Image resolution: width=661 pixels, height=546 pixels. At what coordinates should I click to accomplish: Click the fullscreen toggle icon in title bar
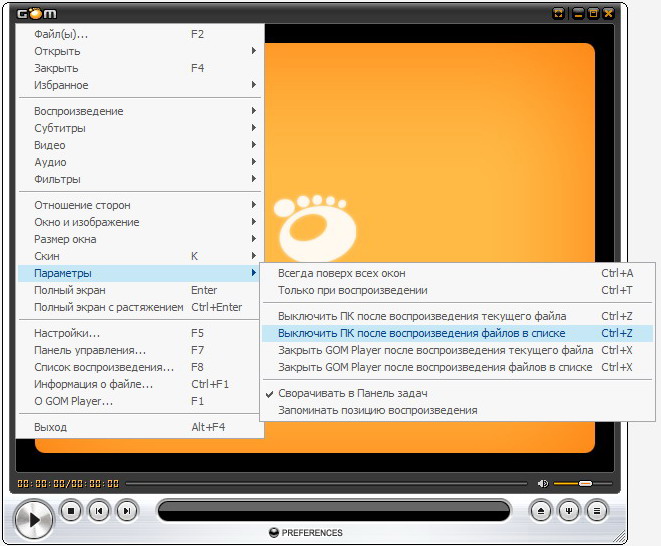coord(559,13)
